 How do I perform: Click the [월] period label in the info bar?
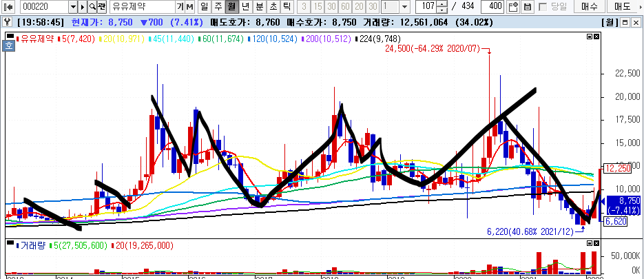tap(610, 22)
